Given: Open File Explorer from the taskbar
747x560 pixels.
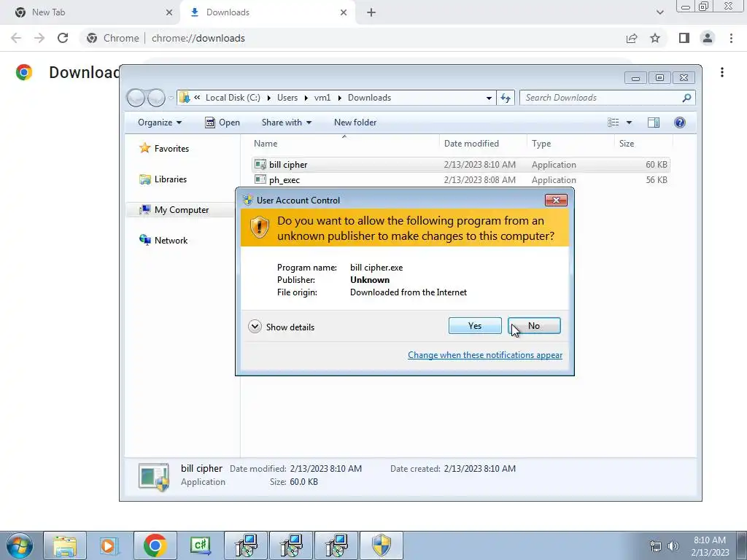Looking at the screenshot, I should [65, 545].
